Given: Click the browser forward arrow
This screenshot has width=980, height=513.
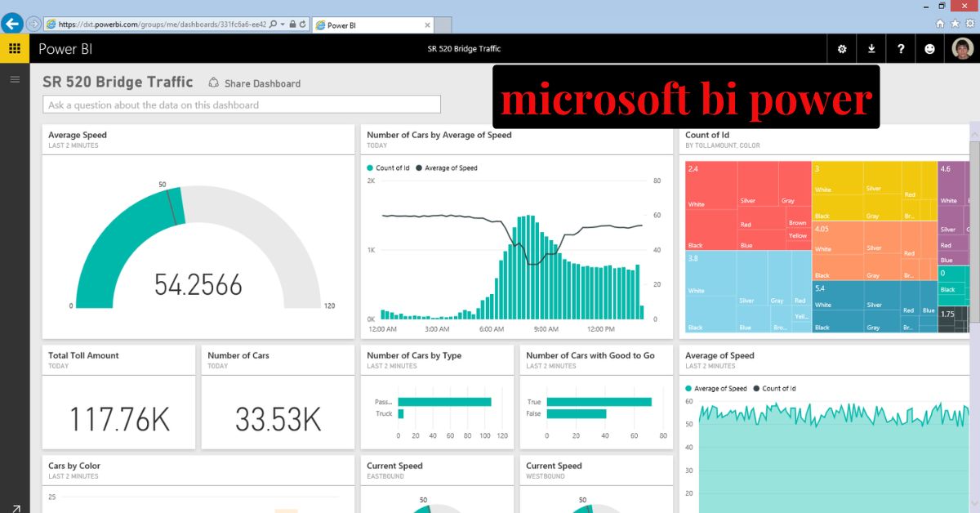Looking at the screenshot, I should [33, 25].
